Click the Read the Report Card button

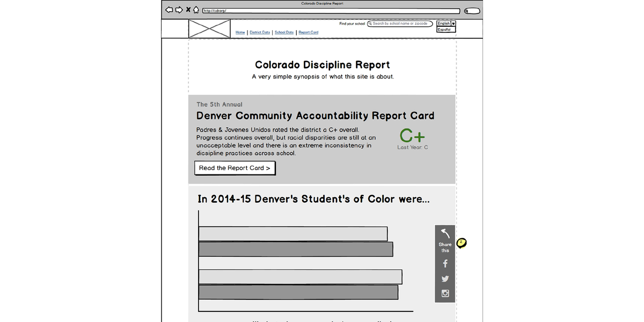tap(235, 168)
